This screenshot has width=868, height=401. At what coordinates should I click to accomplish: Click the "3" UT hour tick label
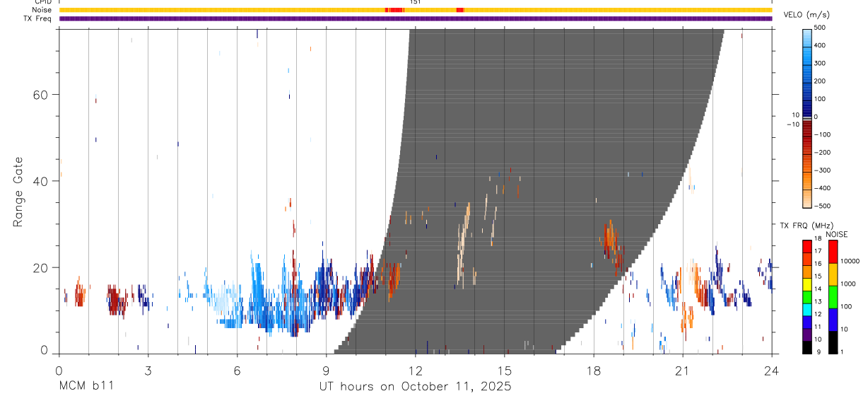click(148, 370)
